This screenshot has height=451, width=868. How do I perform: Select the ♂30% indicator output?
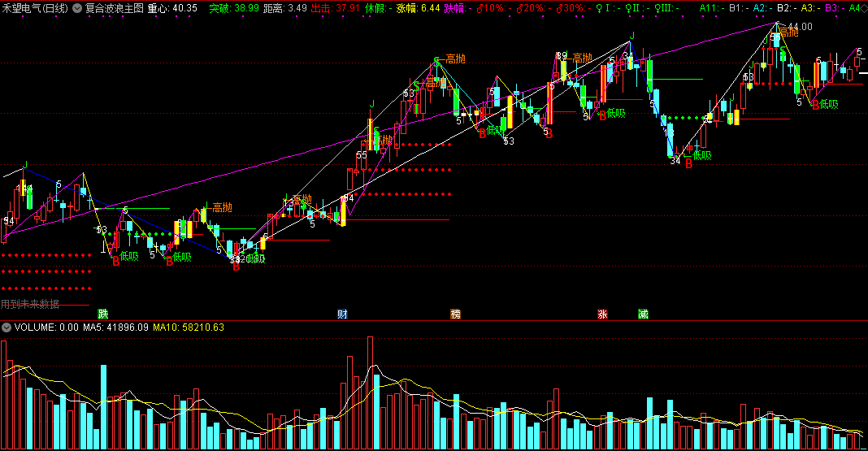pos(574,8)
